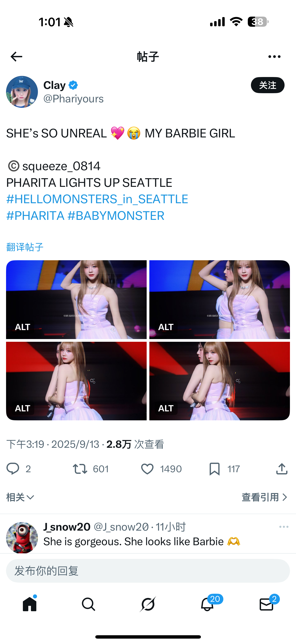Image resolution: width=296 pixels, height=644 pixels.
Task: Open more options on J_snow20's reply
Action: [x=284, y=527]
